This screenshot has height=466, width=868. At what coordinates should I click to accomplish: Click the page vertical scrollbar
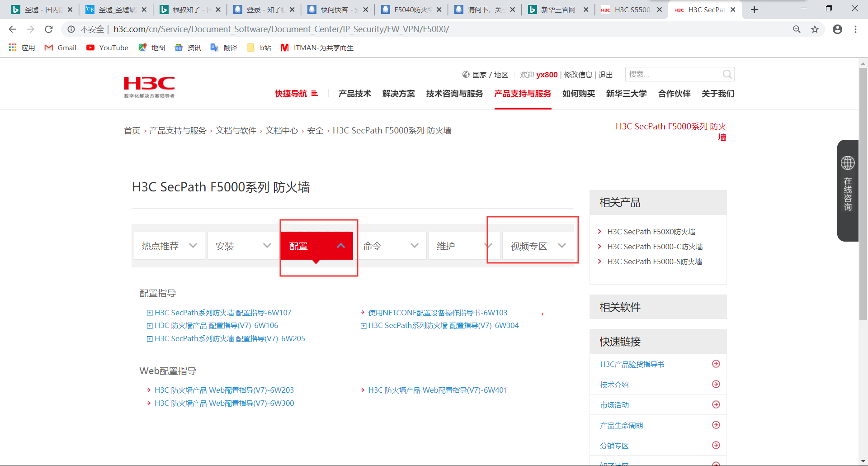(863, 194)
